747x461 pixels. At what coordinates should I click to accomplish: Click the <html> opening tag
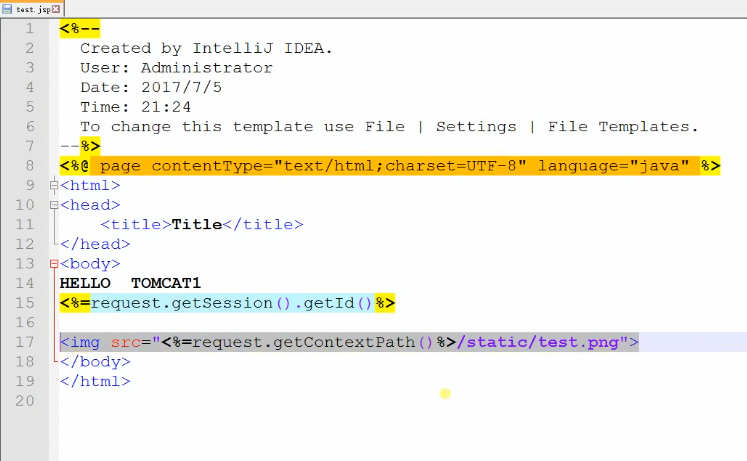pyautogui.click(x=90, y=185)
